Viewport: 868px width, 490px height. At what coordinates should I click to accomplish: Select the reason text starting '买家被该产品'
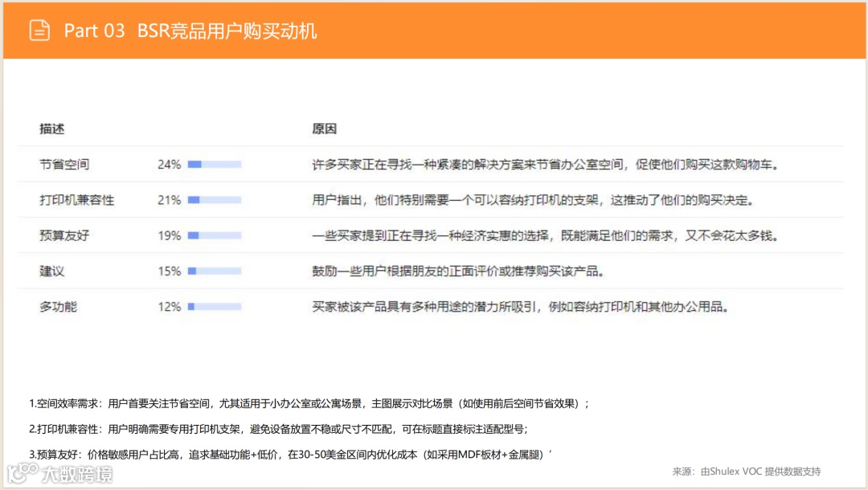click(520, 306)
